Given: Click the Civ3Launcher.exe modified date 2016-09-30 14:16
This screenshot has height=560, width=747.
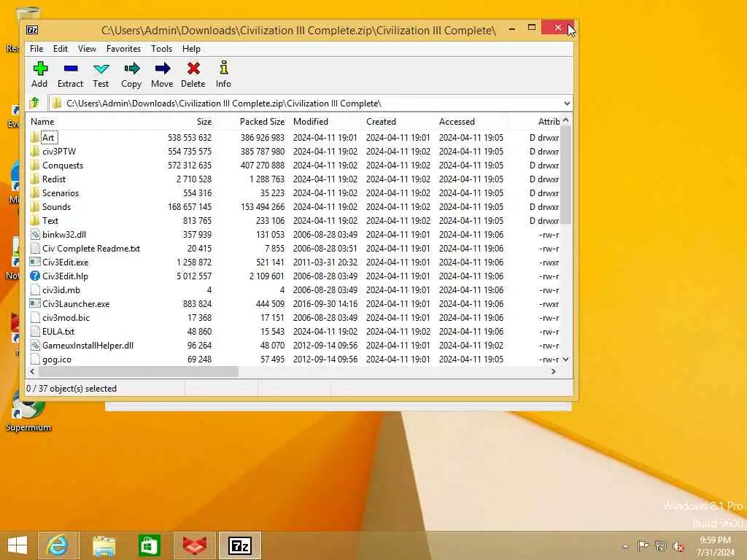Looking at the screenshot, I should [x=325, y=304].
